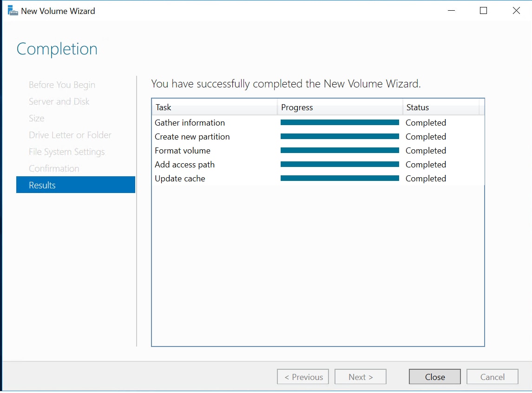Click the New Volume Wizard title icon

point(13,11)
